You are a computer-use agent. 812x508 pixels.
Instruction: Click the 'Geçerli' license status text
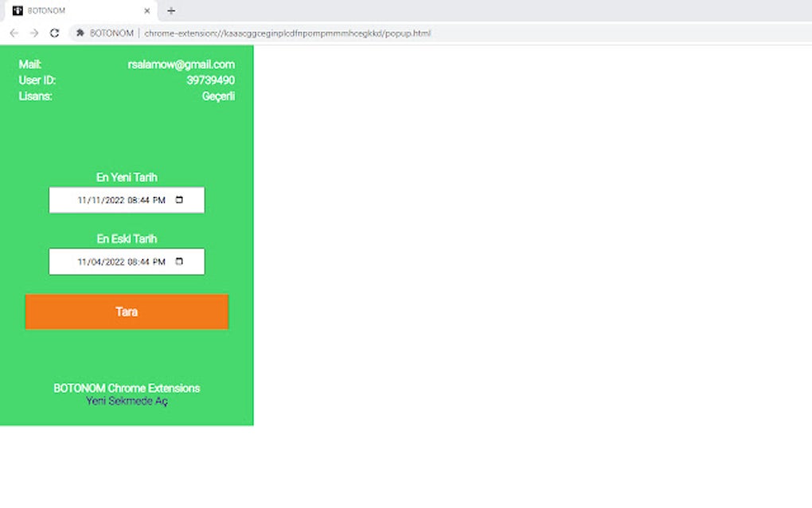tap(221, 96)
